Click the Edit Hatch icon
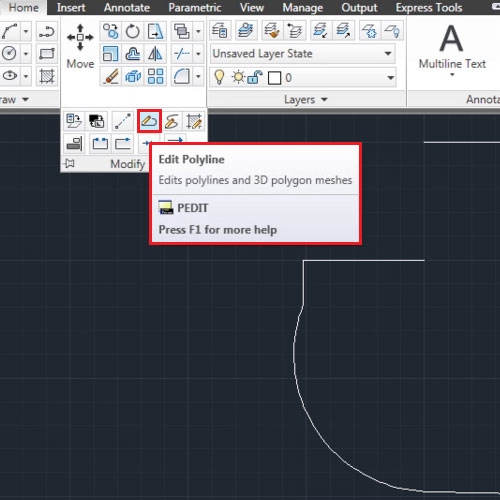Screen dimensions: 500x500 (x=194, y=121)
